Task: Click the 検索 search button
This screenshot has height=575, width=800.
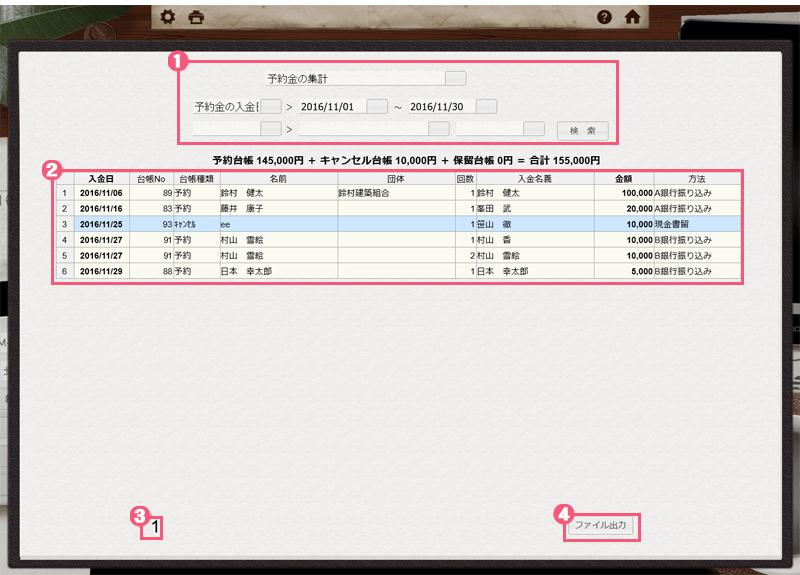Action: [583, 131]
